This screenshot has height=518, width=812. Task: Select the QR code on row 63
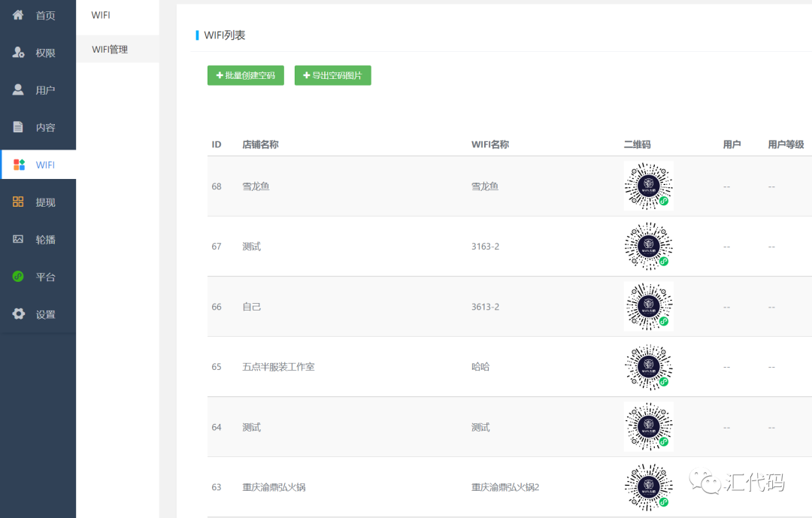click(648, 486)
